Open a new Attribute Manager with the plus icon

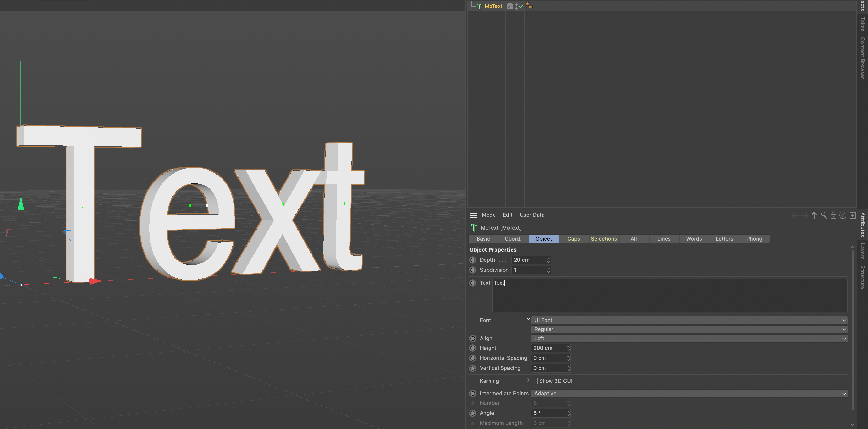tap(852, 215)
